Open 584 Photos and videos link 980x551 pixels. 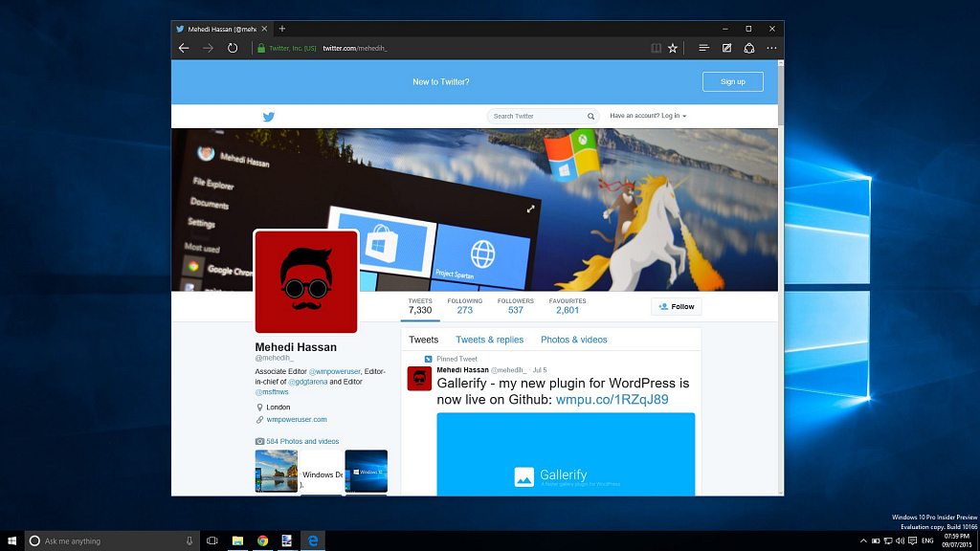302,441
